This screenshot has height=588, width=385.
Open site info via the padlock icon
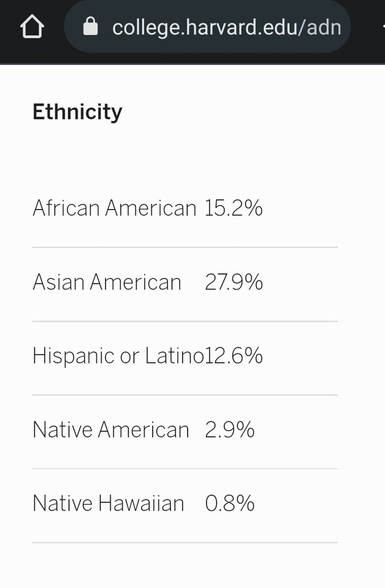click(x=91, y=27)
